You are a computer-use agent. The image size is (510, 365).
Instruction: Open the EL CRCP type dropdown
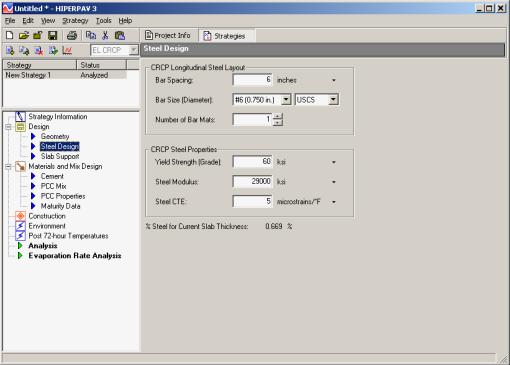point(133,50)
